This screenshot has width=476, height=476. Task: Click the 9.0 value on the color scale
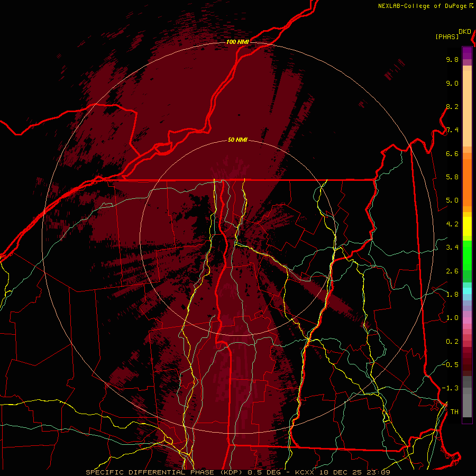pos(452,83)
